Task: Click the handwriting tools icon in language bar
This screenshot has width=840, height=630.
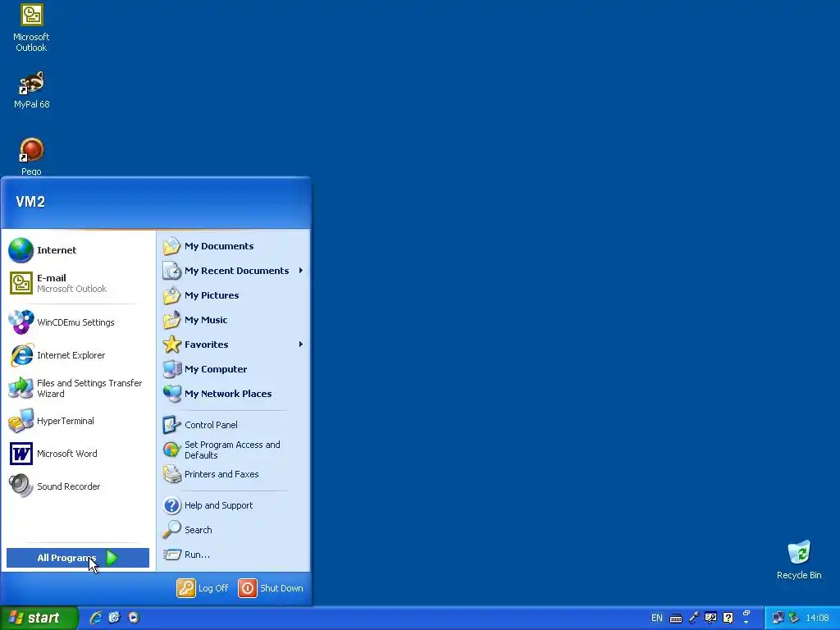Action: (x=711, y=619)
